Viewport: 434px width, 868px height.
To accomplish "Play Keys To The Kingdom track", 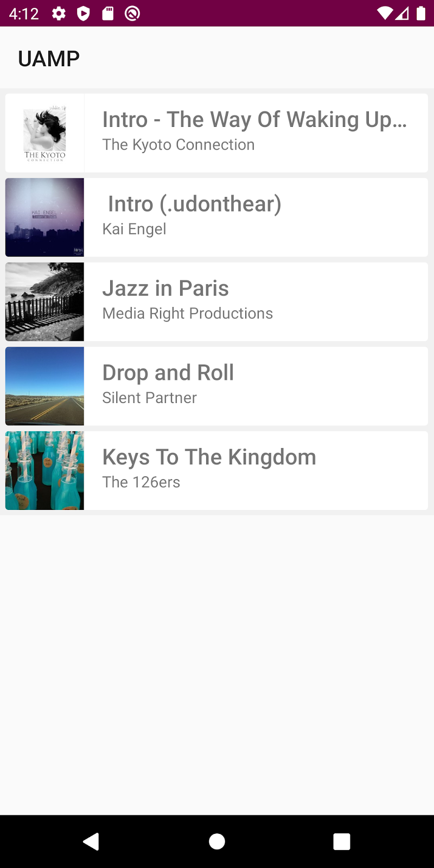I will [x=209, y=457].
